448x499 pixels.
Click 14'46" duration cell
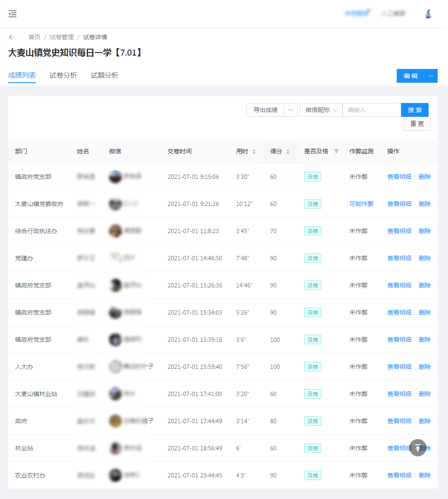244,285
